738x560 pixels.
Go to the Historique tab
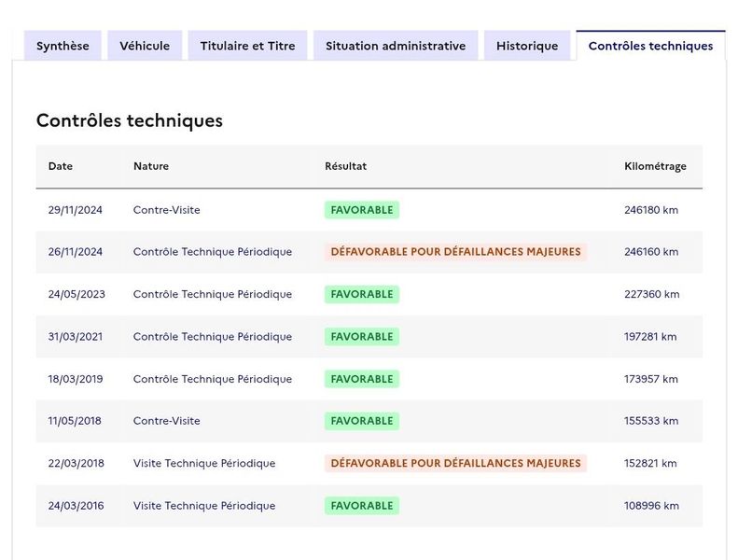(527, 46)
